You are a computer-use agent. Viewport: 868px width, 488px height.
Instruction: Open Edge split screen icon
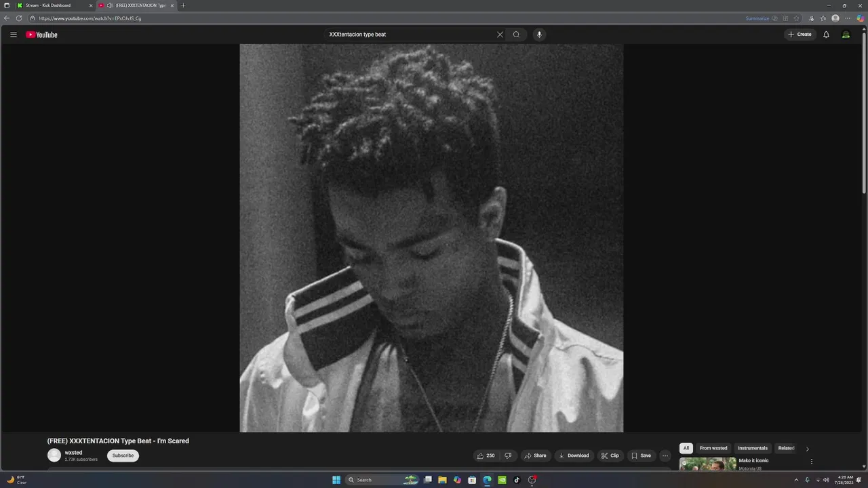coord(785,18)
